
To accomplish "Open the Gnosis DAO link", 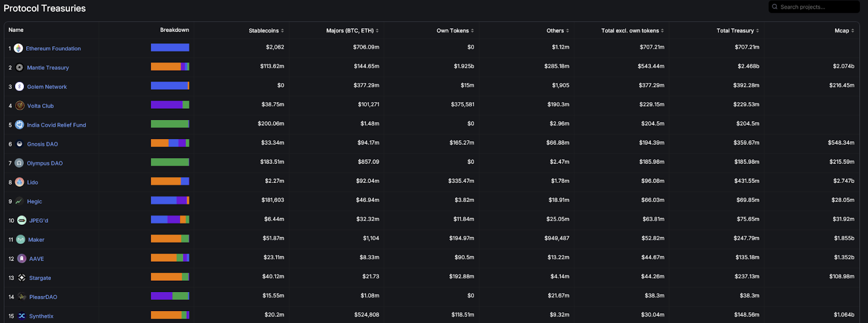I will [x=42, y=144].
